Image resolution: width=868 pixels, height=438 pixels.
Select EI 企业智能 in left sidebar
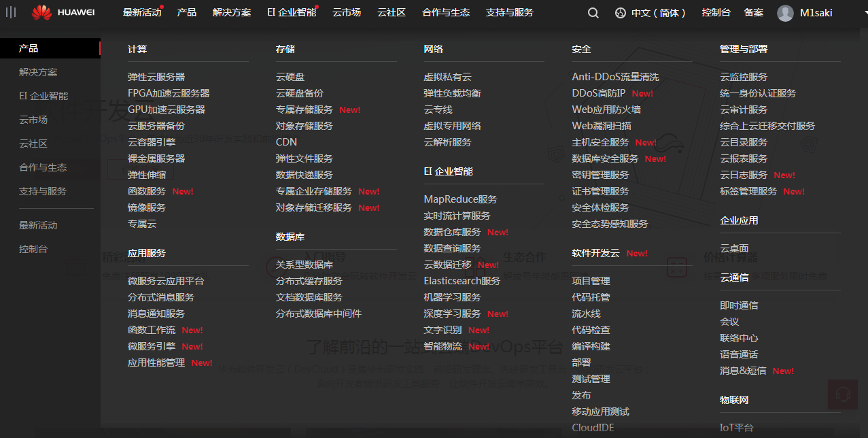tap(44, 96)
